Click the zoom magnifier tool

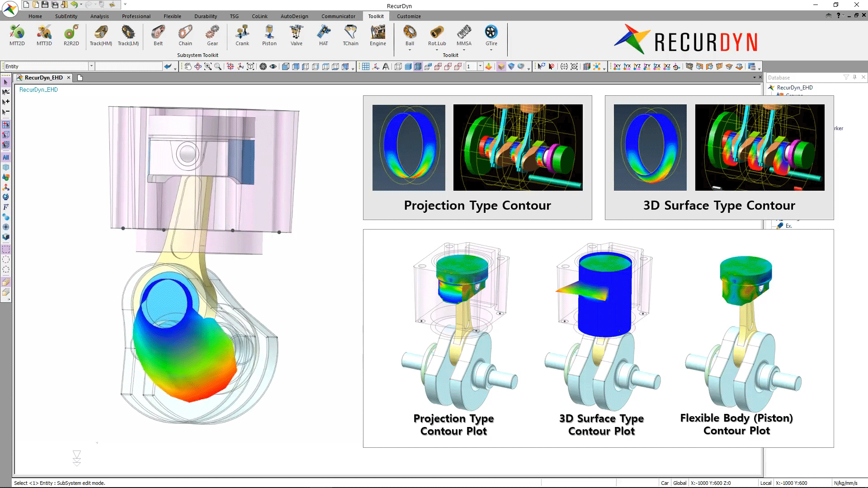click(x=218, y=66)
